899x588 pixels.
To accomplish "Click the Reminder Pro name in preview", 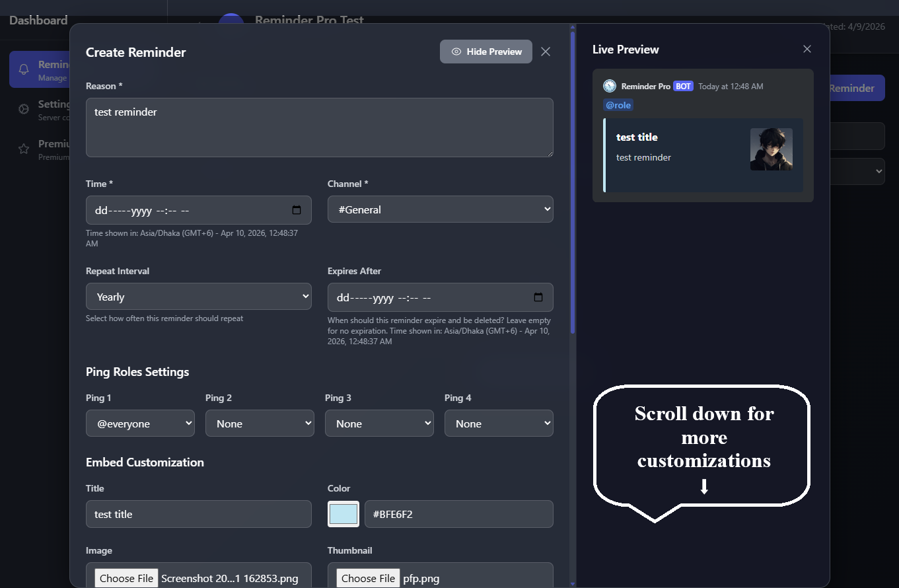I will click(x=645, y=87).
